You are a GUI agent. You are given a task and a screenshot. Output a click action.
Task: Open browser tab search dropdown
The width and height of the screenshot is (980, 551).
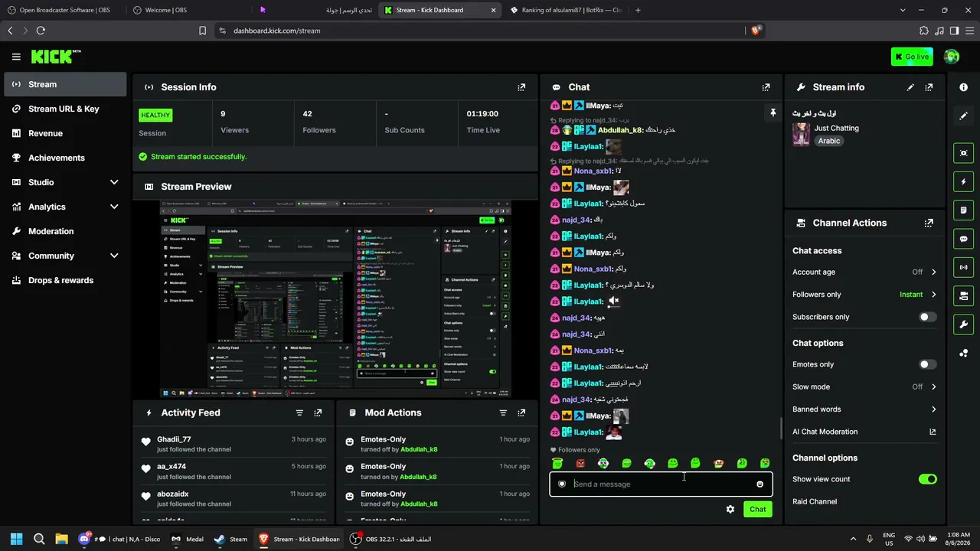click(903, 10)
